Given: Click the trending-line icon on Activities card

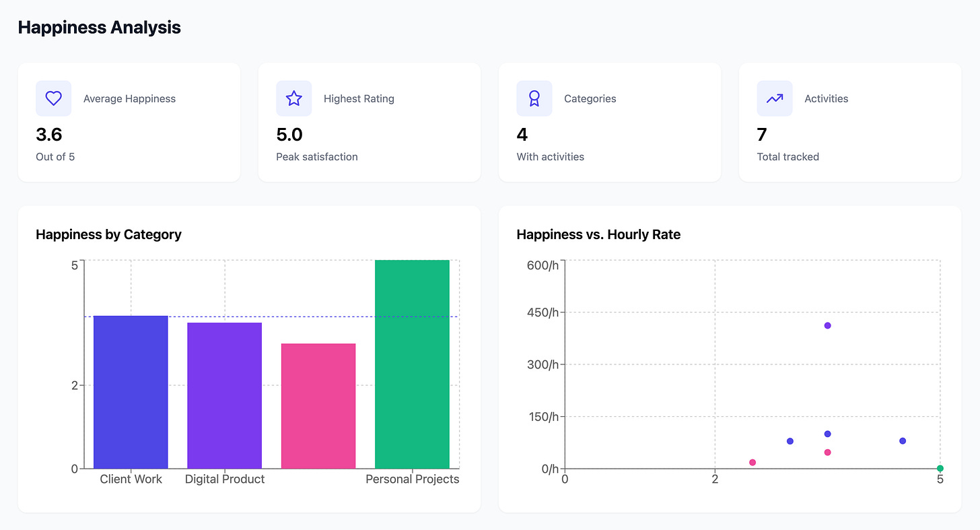Looking at the screenshot, I should [775, 98].
